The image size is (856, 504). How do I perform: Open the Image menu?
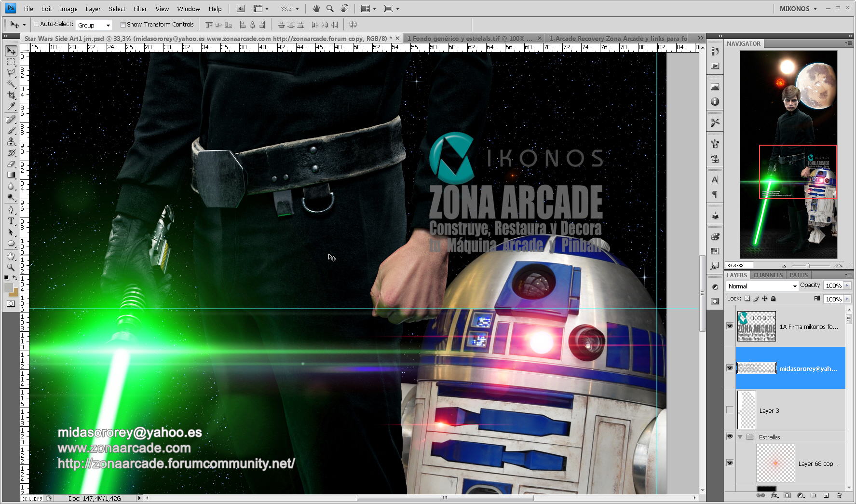tap(68, 9)
